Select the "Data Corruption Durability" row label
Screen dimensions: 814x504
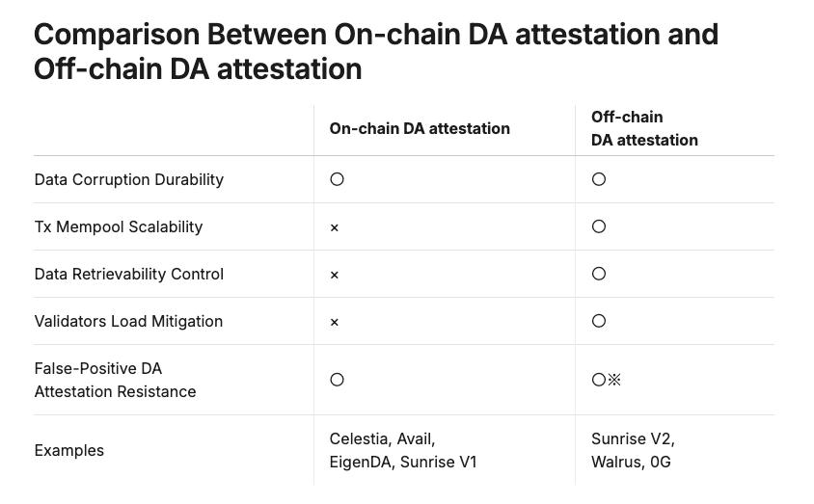(x=128, y=179)
